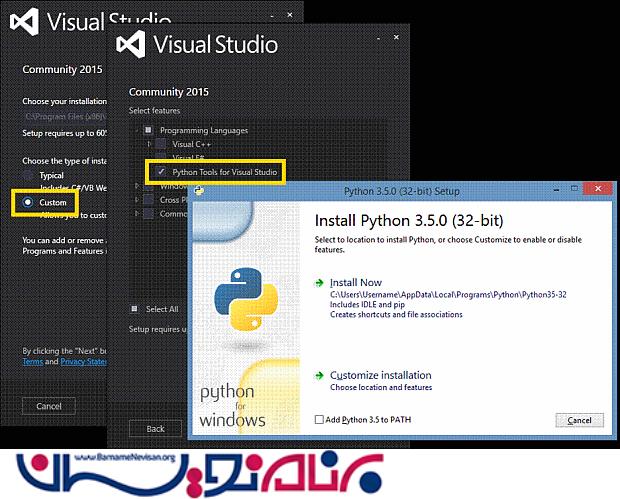The width and height of the screenshot is (620, 499).
Task: Cancel the Python 3.5.0 Setup
Action: (579, 420)
